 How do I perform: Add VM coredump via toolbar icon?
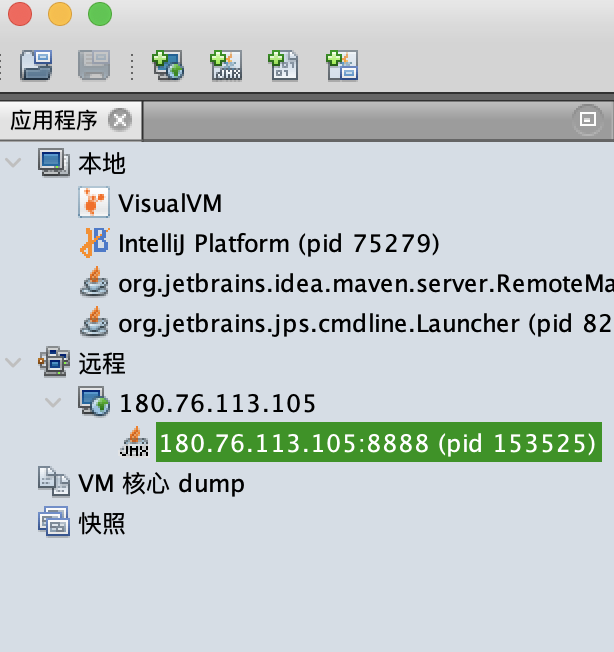[x=284, y=65]
